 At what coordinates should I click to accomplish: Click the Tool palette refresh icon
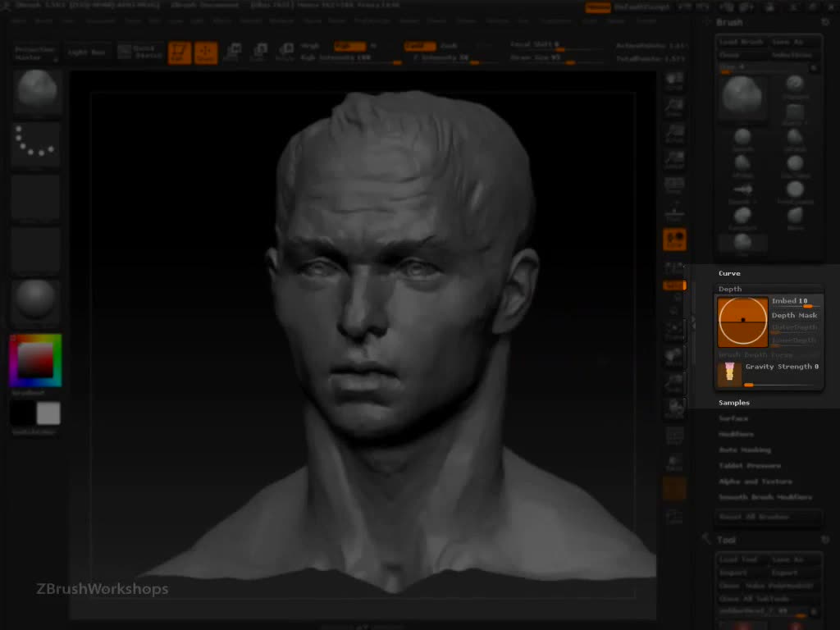(825, 540)
